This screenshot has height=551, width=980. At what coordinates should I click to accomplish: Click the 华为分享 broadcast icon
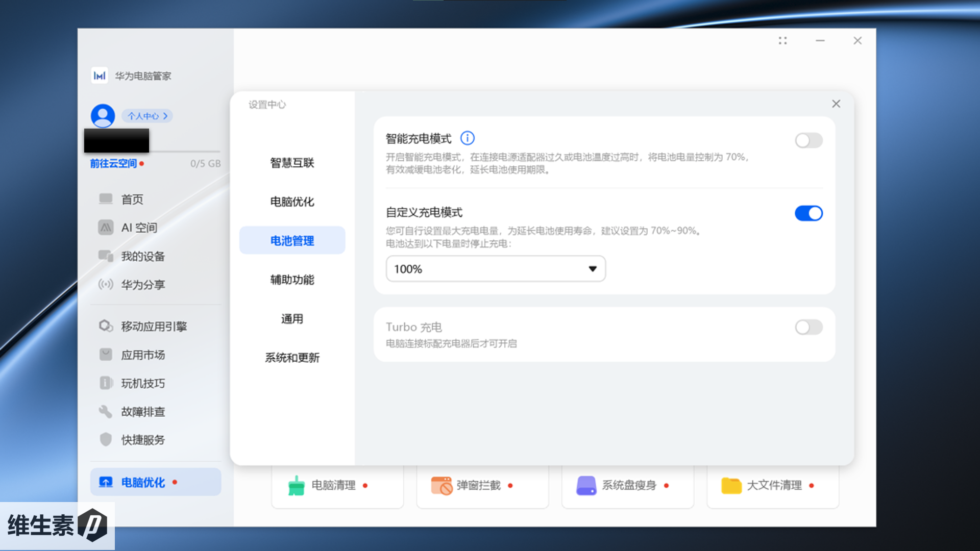106,284
